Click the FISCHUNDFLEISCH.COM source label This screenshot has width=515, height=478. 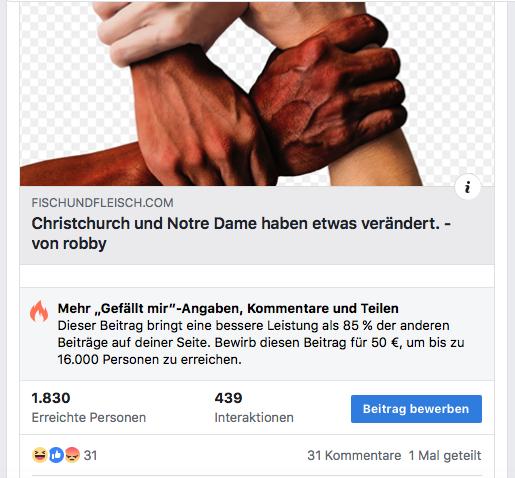coord(102,203)
